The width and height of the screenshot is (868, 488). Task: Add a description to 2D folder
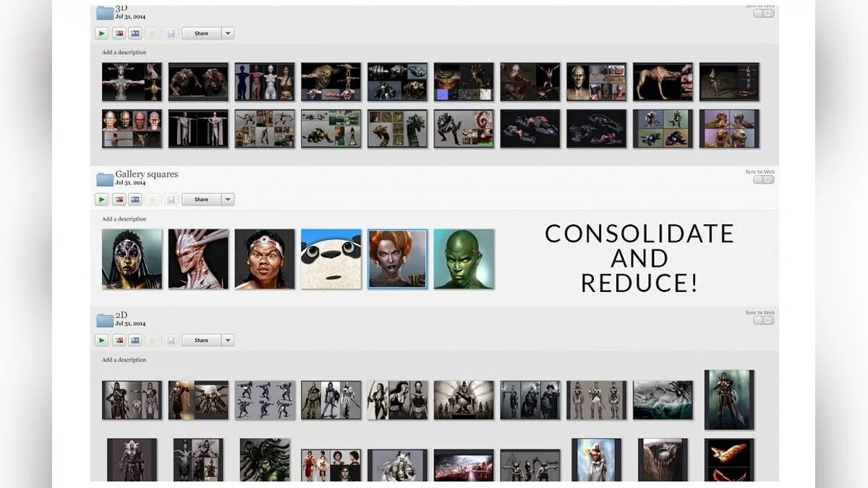pos(124,360)
